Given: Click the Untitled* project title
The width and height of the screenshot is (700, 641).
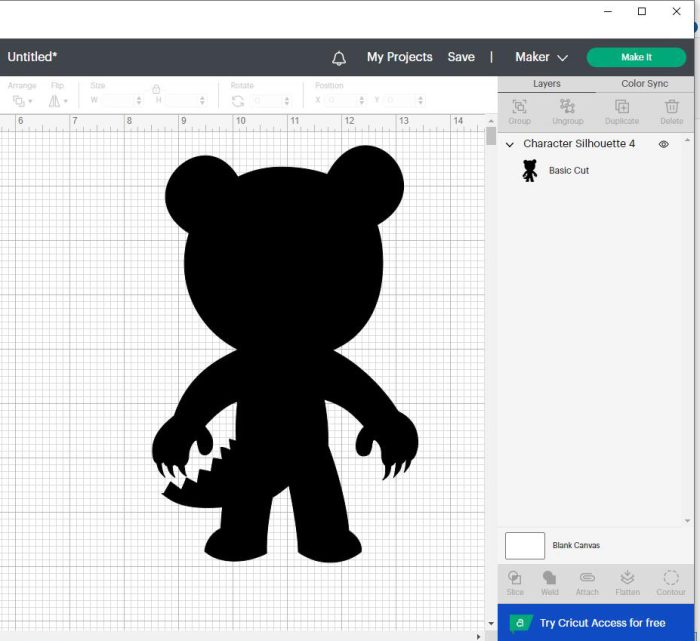Looking at the screenshot, I should [32, 57].
